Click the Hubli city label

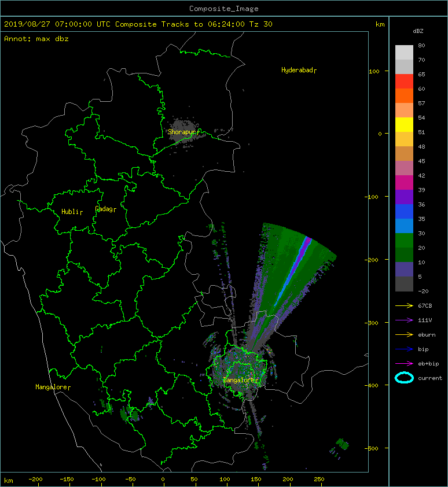click(x=72, y=212)
